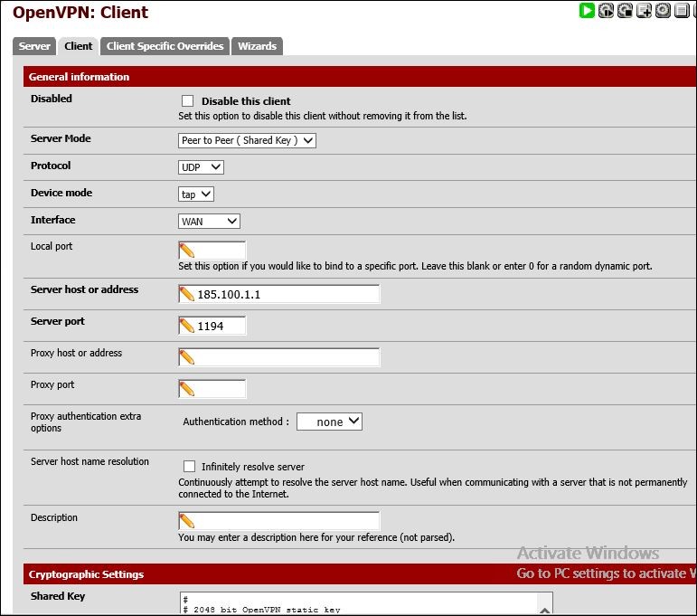Click the restart service gear icon
The image size is (697, 616).
[607, 11]
